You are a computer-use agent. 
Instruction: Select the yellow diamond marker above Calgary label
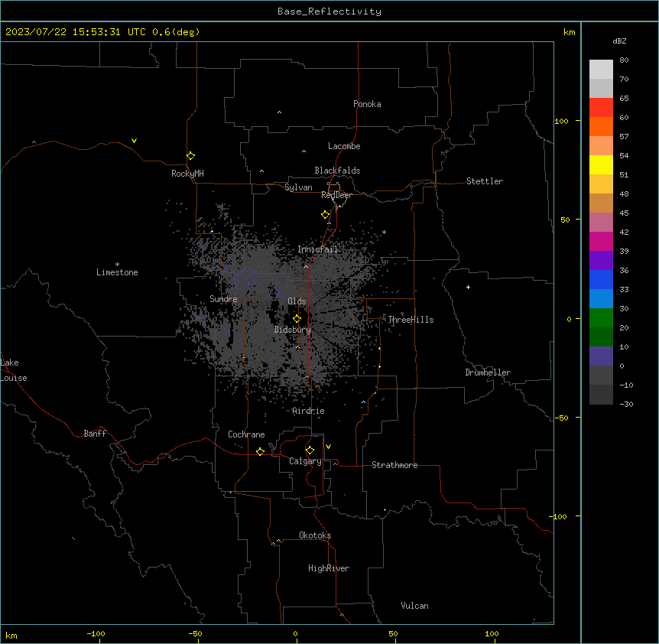coord(310,450)
